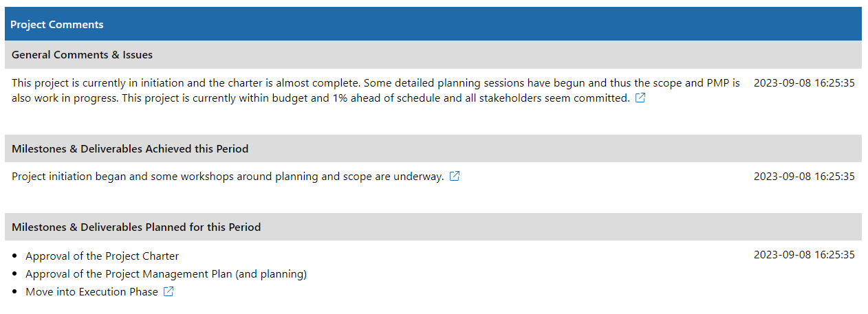The width and height of the screenshot is (868, 314).
Task: Click the Move into Execution Phase item
Action: click(x=91, y=291)
